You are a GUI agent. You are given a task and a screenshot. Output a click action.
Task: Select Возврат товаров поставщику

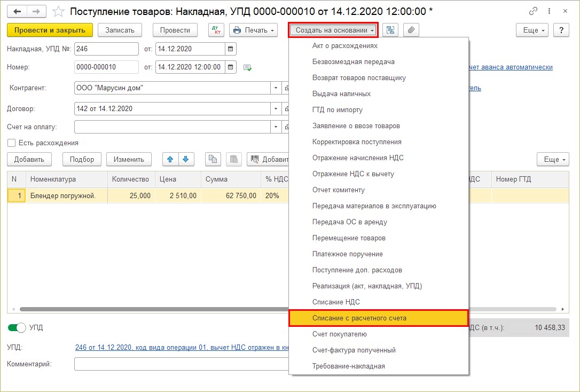379,77
